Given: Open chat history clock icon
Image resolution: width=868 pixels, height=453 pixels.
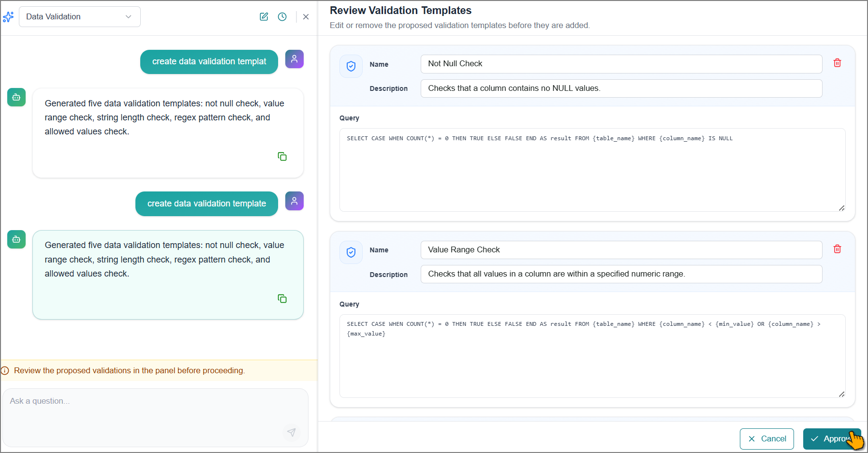Looking at the screenshot, I should 282,16.
